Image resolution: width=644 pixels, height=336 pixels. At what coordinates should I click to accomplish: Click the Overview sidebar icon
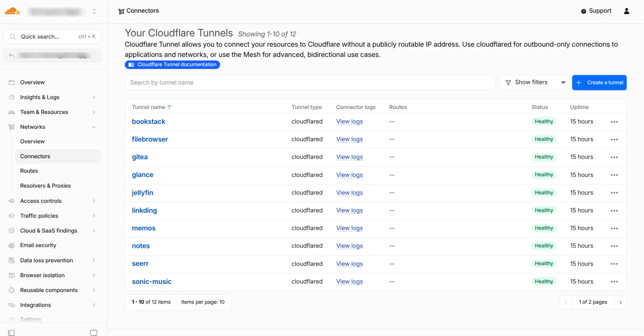click(x=12, y=82)
